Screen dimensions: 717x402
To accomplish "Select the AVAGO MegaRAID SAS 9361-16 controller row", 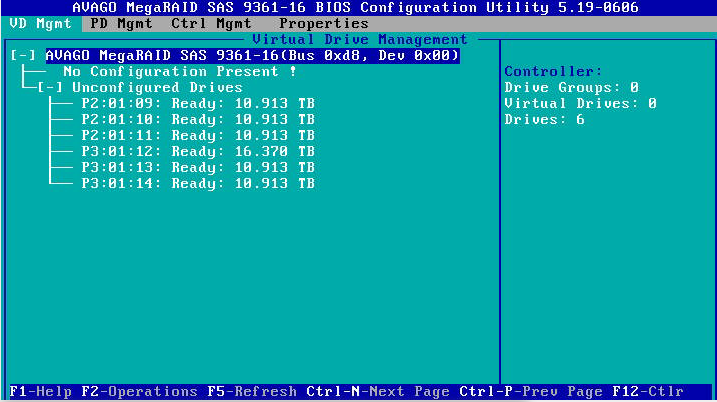I will click(x=252, y=56).
